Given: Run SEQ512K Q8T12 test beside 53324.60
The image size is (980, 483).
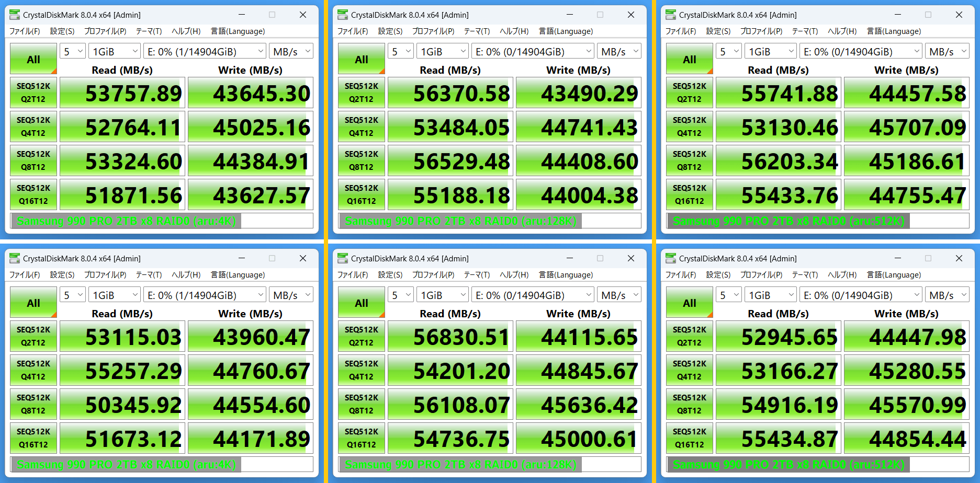Looking at the screenshot, I should (x=33, y=160).
